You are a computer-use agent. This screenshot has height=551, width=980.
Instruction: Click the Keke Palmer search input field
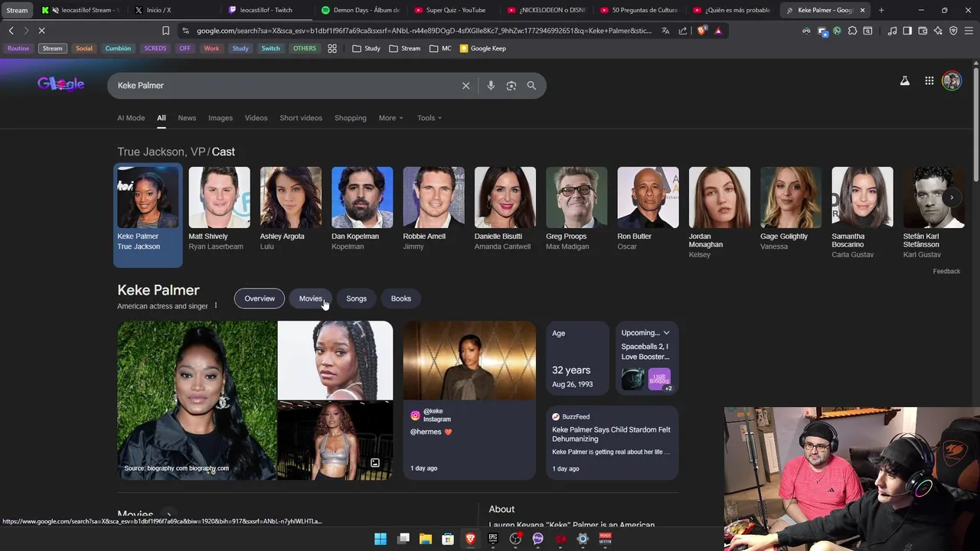click(283, 86)
